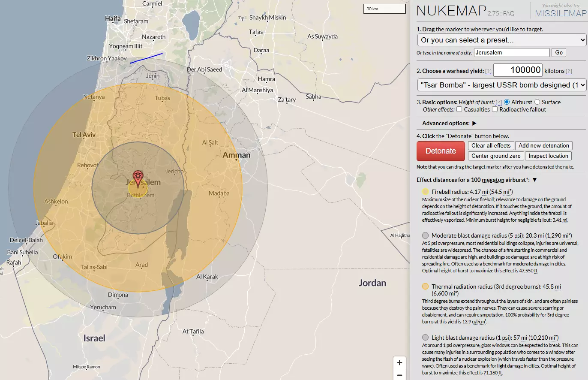Select the Airburst radio option
Viewport: 588px width, 380px height.
[507, 102]
